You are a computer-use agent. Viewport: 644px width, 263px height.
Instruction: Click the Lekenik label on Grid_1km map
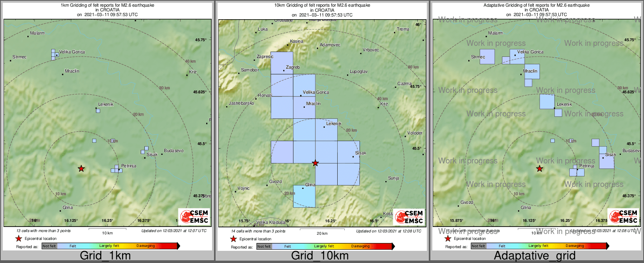coord(106,104)
